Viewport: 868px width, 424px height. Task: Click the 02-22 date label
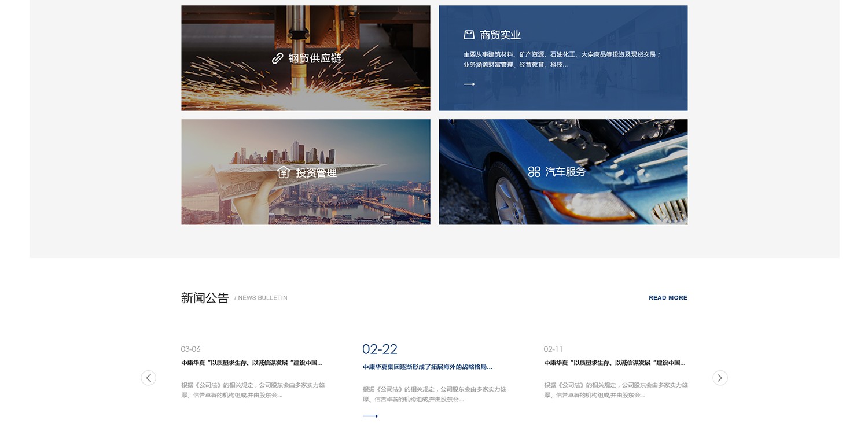pyautogui.click(x=380, y=349)
